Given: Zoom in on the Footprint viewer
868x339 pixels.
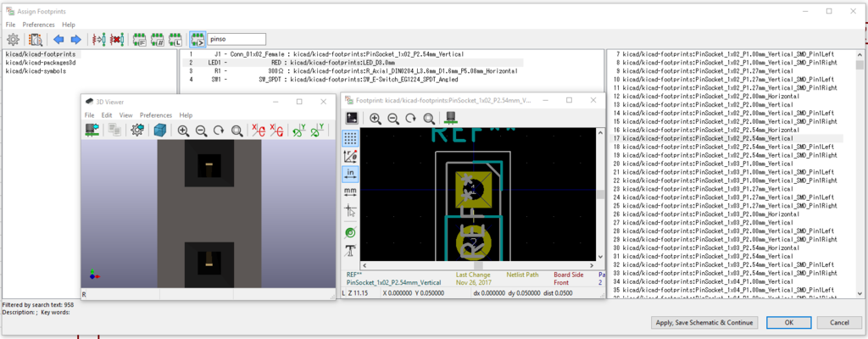Looking at the screenshot, I should coord(376,118).
